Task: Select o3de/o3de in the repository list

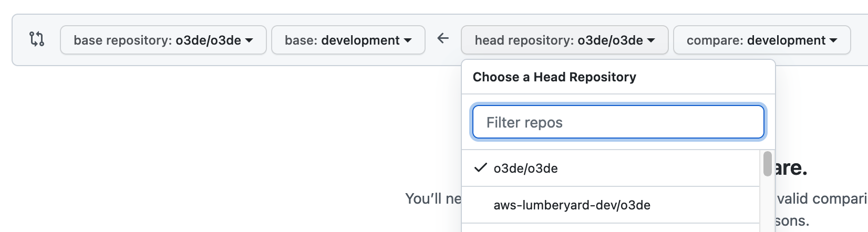Action: tap(525, 168)
